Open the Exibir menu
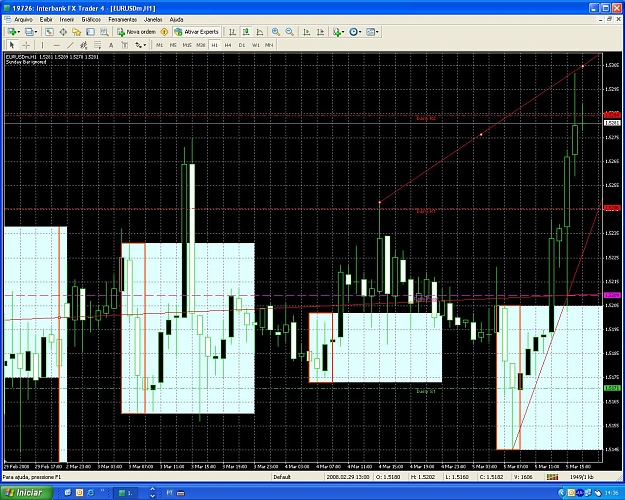 pyautogui.click(x=46, y=19)
